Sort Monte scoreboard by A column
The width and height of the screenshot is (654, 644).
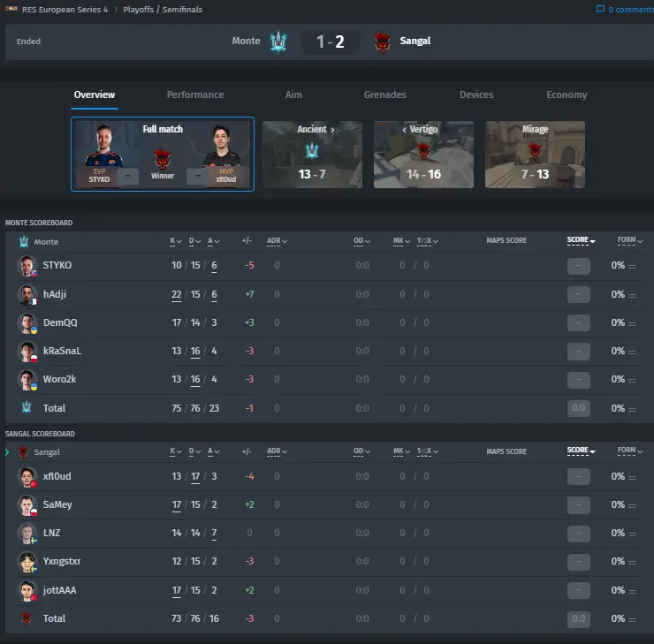tap(214, 241)
